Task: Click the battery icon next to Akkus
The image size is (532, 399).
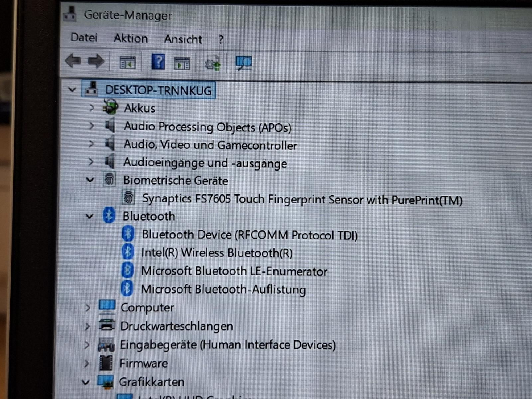Action: pyautogui.click(x=111, y=107)
